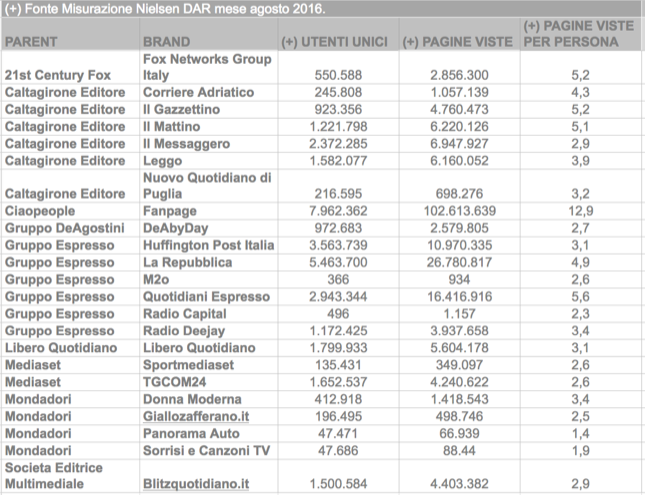Image resolution: width=645 pixels, height=495 pixels.
Task: Open the Blitzquotidiano.it link
Action: pos(196,484)
